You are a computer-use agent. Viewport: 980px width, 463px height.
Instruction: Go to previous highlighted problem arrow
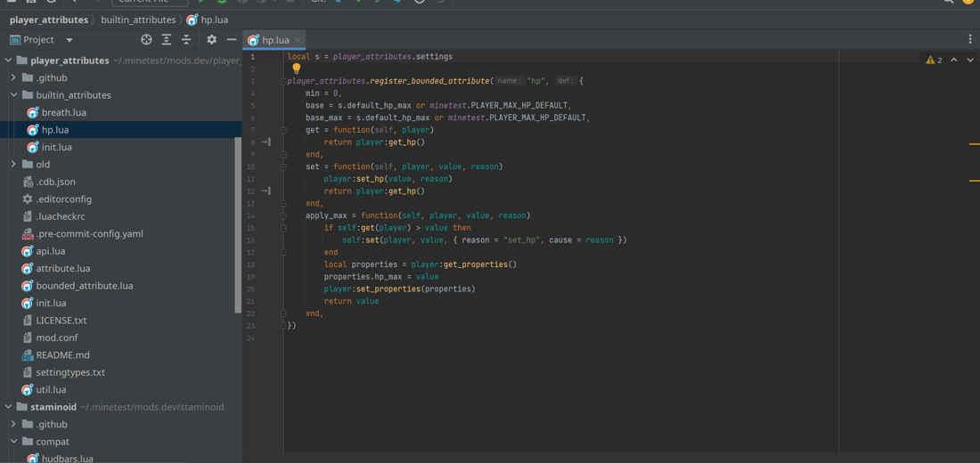point(954,61)
